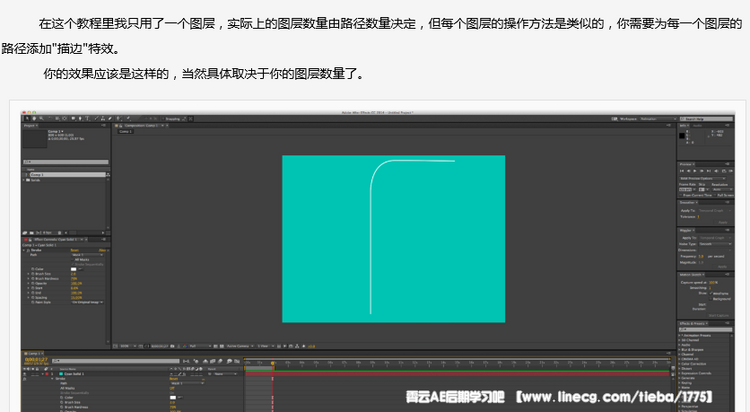Open 1 View layout dropdown
The height and width of the screenshot is (412, 750).
coord(265,346)
